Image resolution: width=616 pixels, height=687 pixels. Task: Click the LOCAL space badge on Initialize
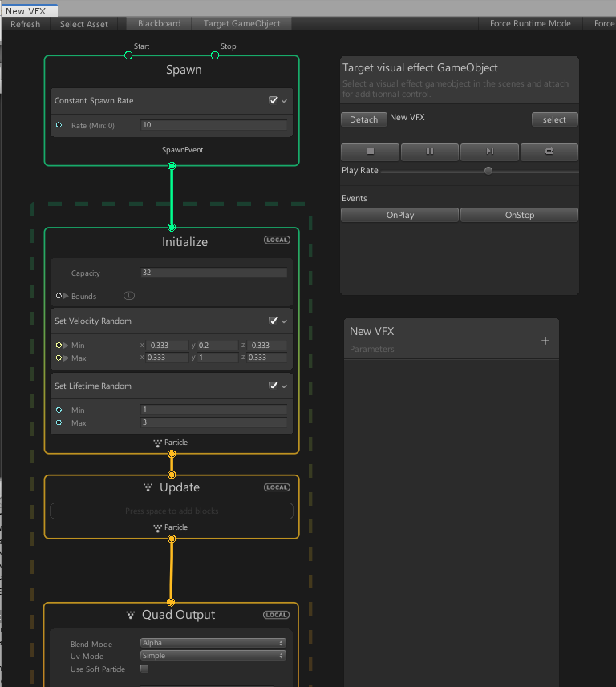(x=277, y=240)
